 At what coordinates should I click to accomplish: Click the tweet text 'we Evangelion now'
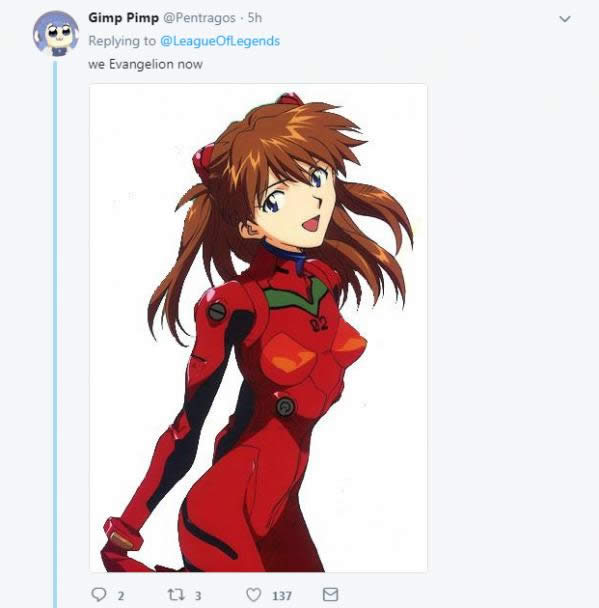145,64
